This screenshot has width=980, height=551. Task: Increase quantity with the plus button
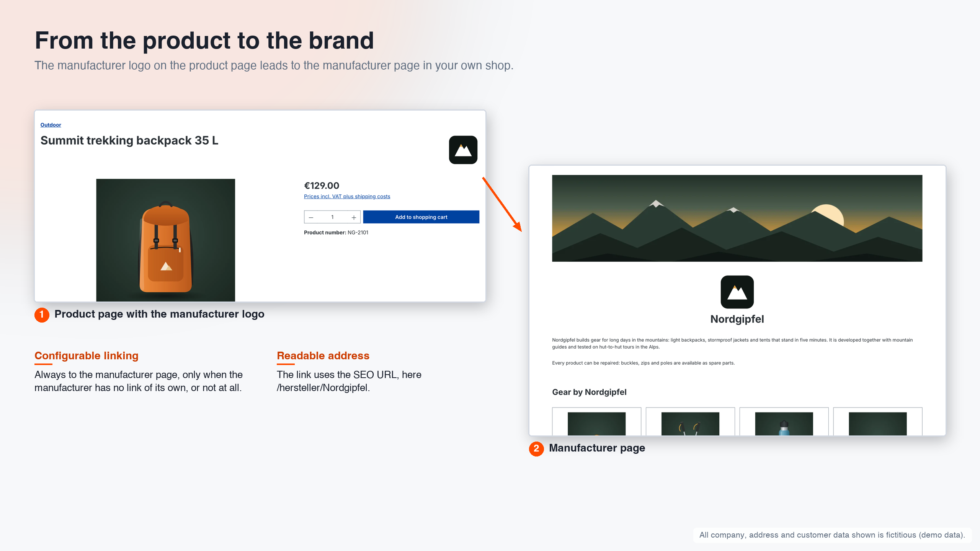point(354,217)
